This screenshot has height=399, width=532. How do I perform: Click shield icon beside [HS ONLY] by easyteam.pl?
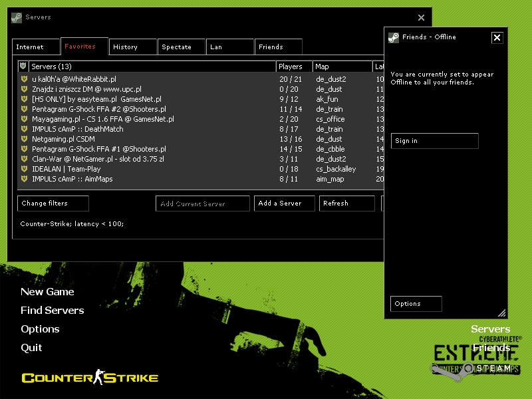(24, 99)
